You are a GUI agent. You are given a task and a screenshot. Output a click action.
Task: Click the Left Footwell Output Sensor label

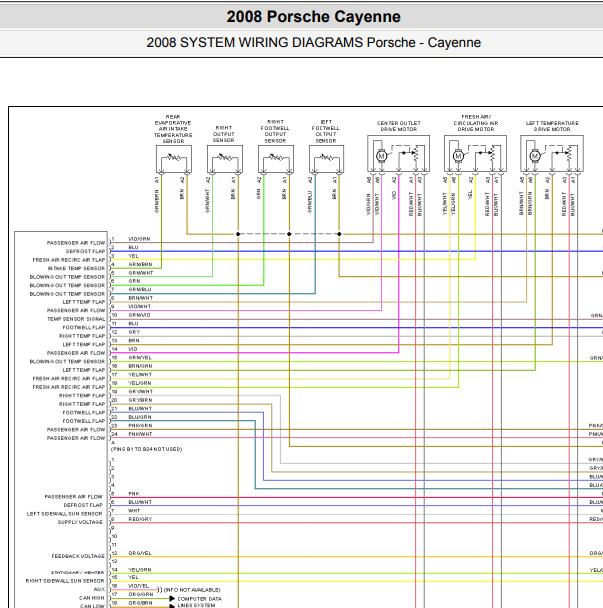(x=326, y=131)
